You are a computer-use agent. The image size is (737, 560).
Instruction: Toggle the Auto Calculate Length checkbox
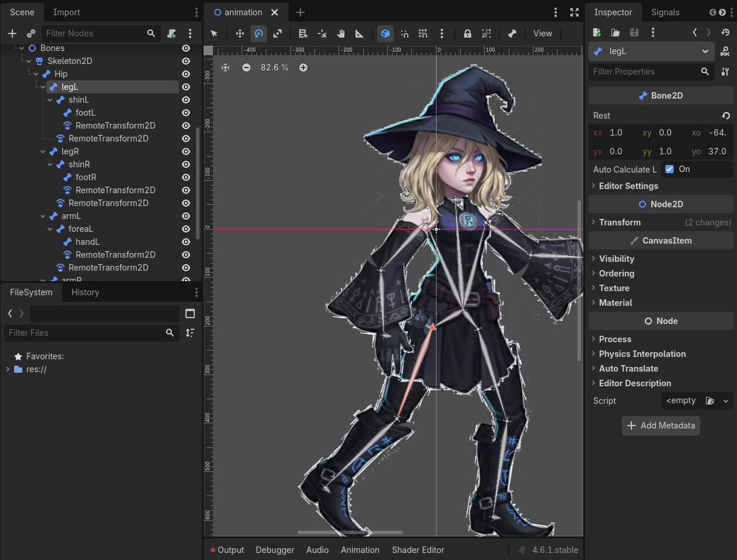[x=670, y=169]
